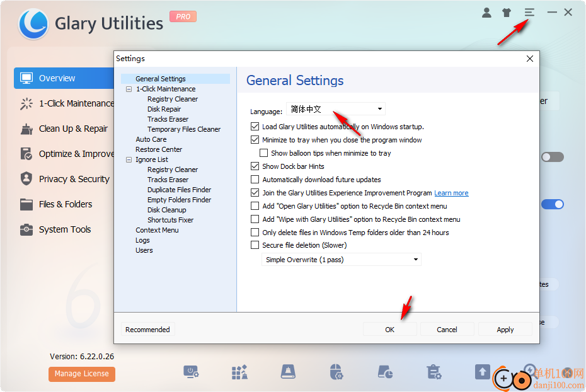
Task: Click the Glary Utilities logo
Action: click(33, 24)
